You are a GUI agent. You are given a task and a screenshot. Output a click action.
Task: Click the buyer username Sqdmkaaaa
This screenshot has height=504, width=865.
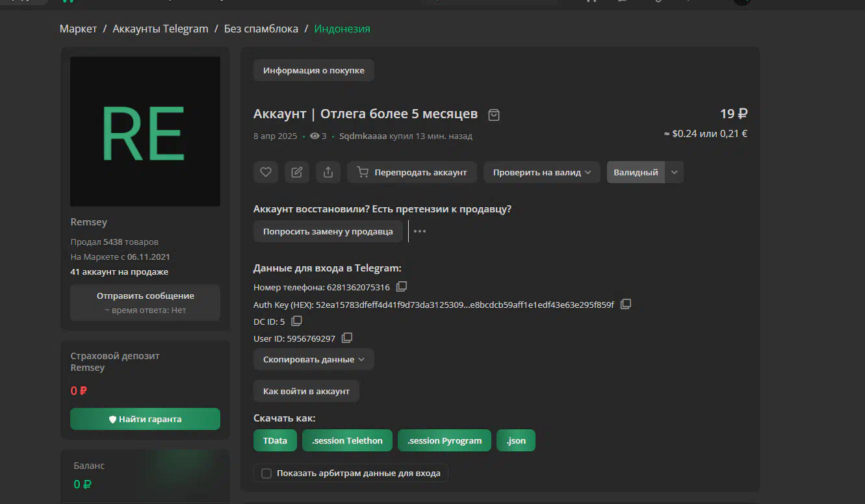[x=363, y=136]
